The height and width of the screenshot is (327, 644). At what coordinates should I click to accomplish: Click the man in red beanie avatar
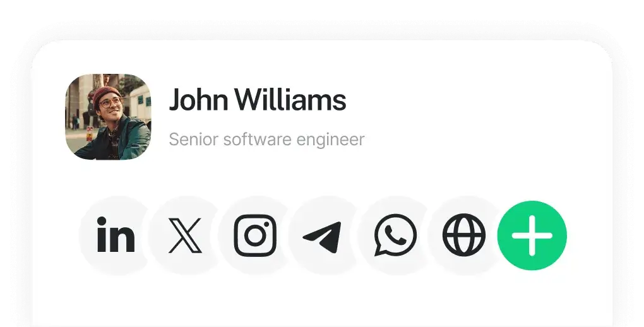point(108,117)
